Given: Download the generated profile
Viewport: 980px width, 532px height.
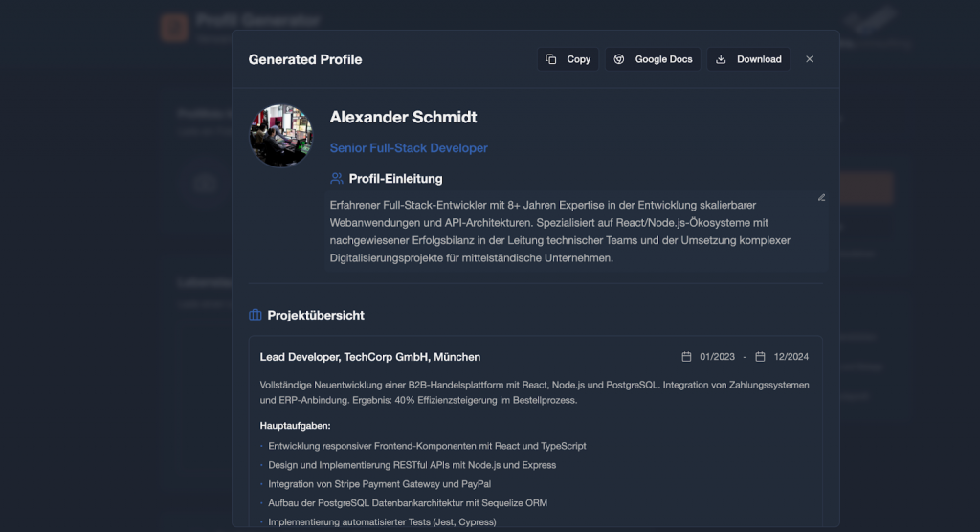Looking at the screenshot, I should coord(748,59).
